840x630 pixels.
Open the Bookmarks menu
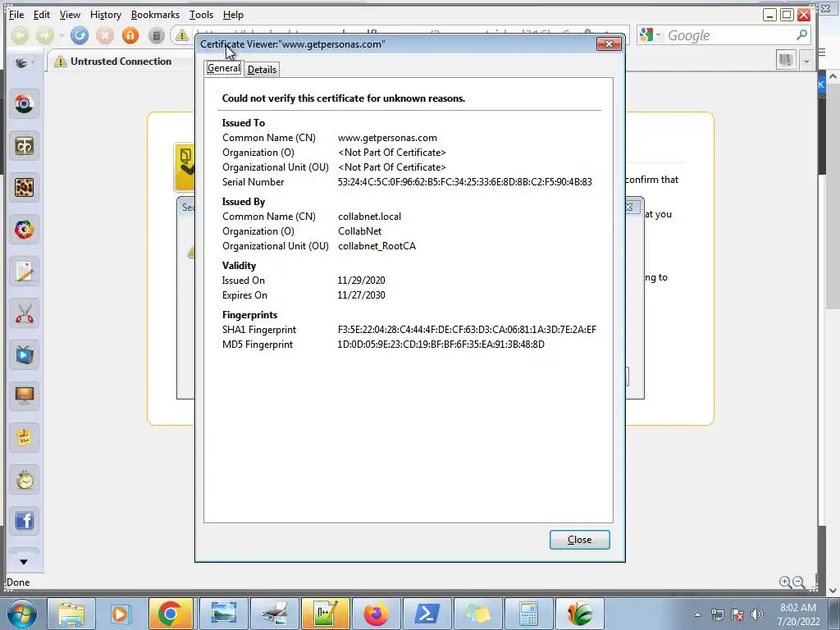(x=155, y=15)
